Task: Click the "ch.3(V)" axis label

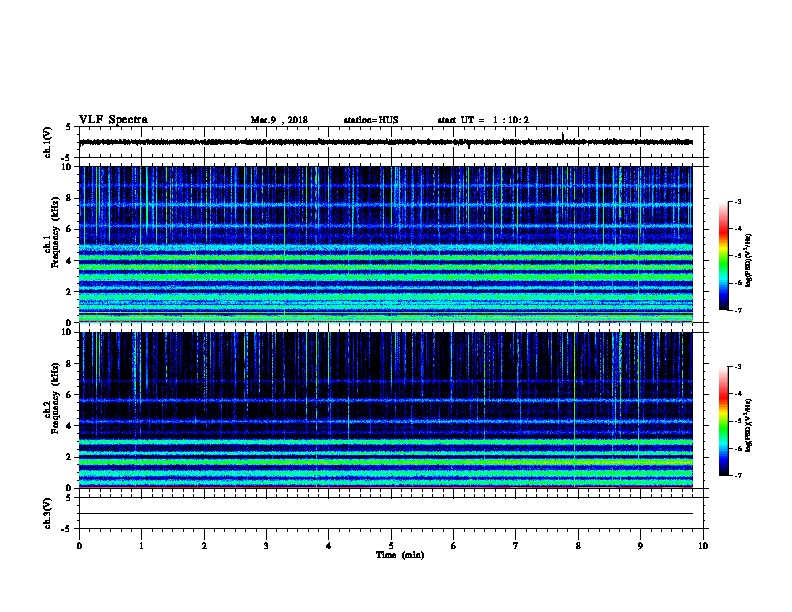Action: pyautogui.click(x=48, y=514)
